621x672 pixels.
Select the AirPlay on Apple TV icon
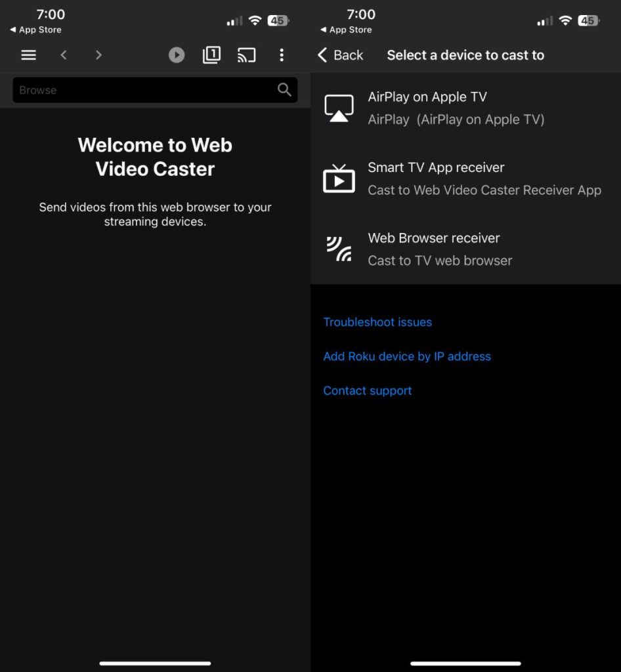tap(339, 108)
